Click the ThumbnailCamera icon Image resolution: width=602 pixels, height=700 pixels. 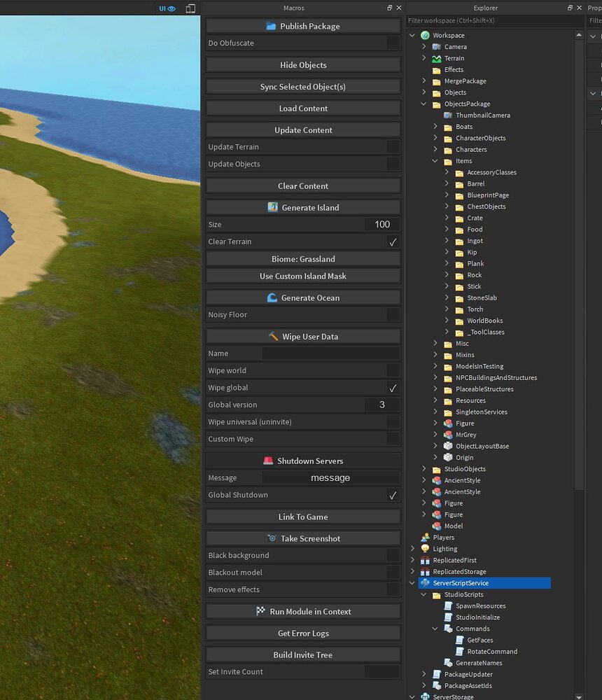(448, 115)
